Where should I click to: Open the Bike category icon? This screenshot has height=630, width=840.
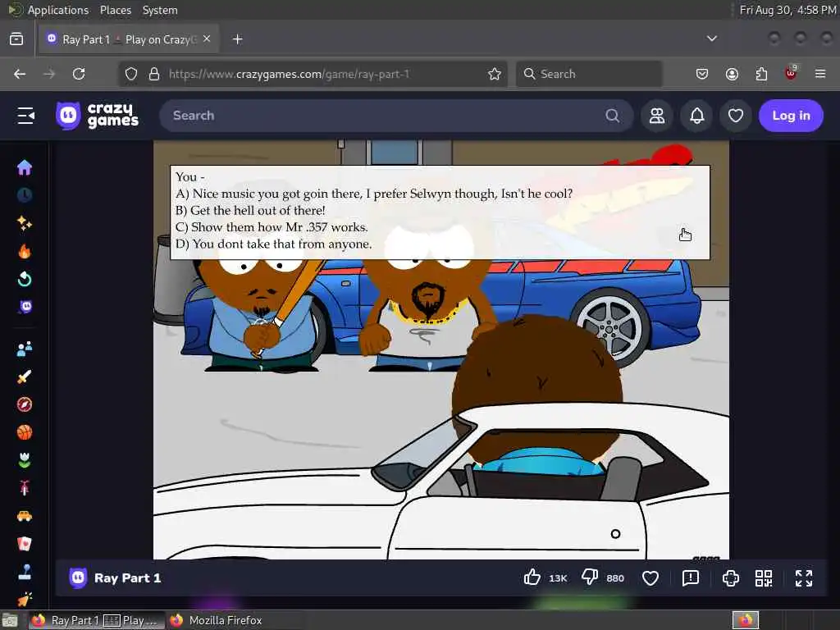pyautogui.click(x=25, y=488)
